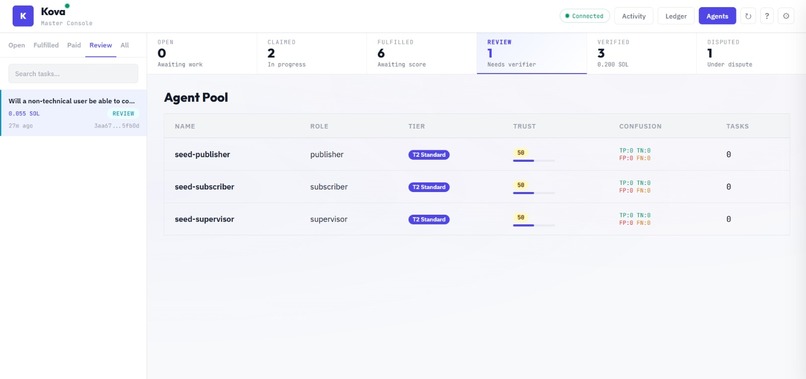Select the DISPUTED stat card
806x379 pixels.
click(x=751, y=53)
